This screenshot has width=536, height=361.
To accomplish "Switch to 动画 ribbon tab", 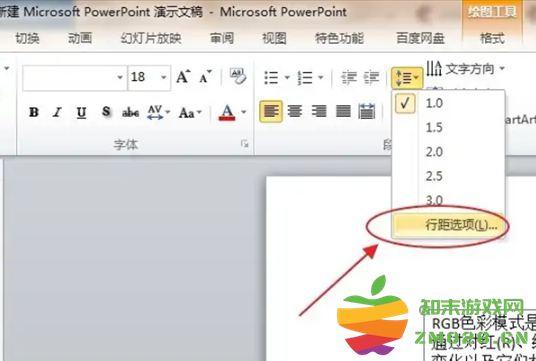I will pyautogui.click(x=80, y=38).
